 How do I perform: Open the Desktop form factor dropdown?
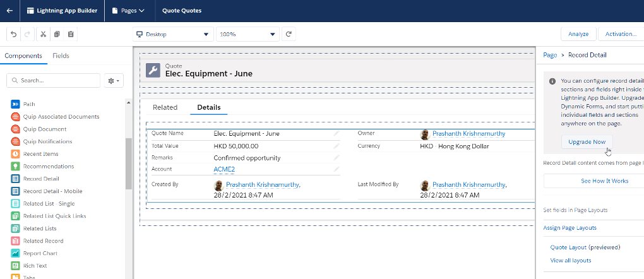[x=173, y=34]
